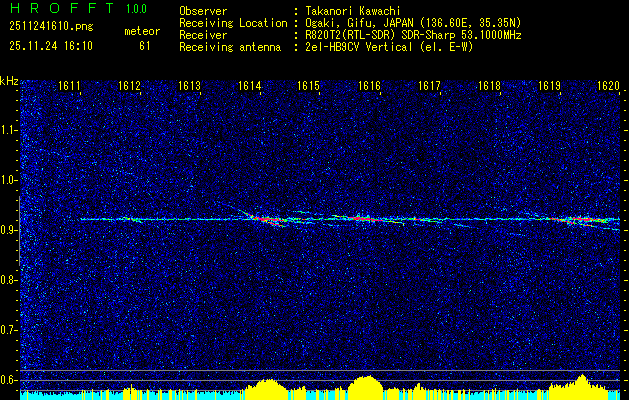629x400 pixels.
Task: Click the meteor label
Action: 142,31
